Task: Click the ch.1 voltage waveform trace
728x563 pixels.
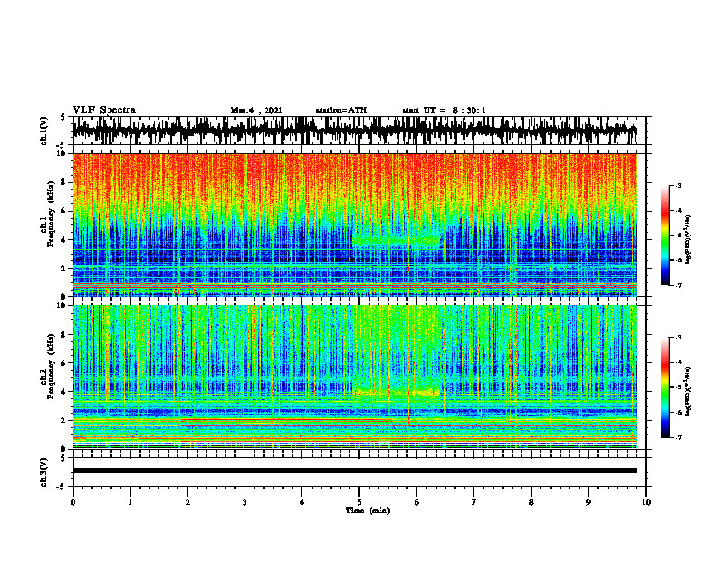Action: 354,131
